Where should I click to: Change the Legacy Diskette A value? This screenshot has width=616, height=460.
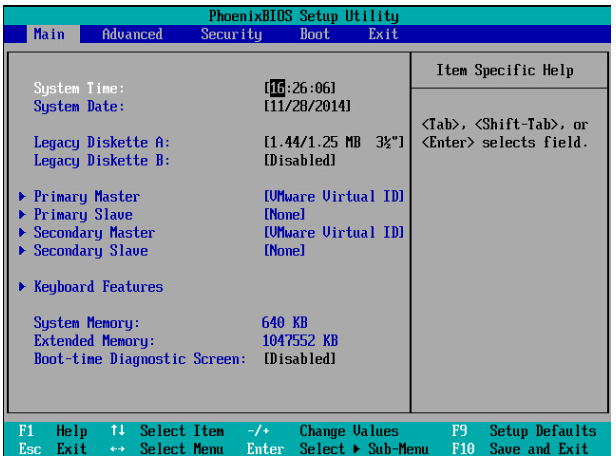(x=334, y=143)
